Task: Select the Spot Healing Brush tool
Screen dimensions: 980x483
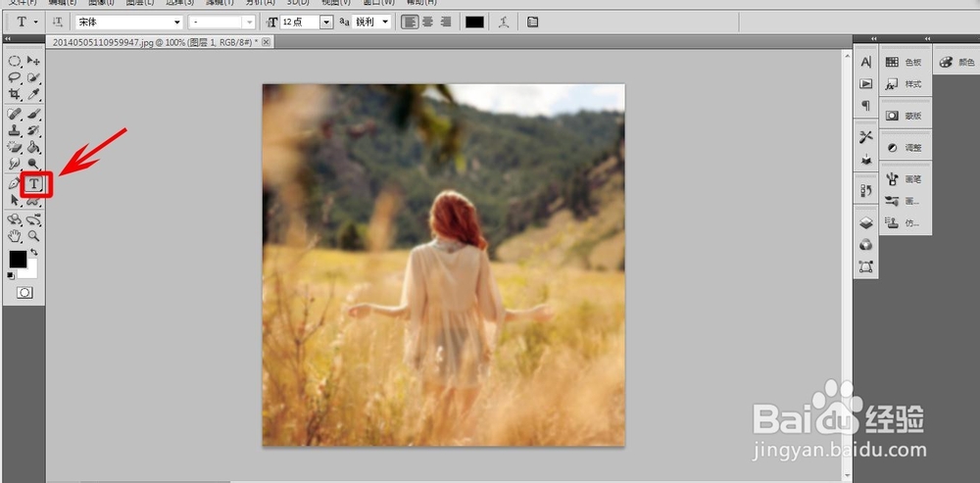Action: click(15, 114)
